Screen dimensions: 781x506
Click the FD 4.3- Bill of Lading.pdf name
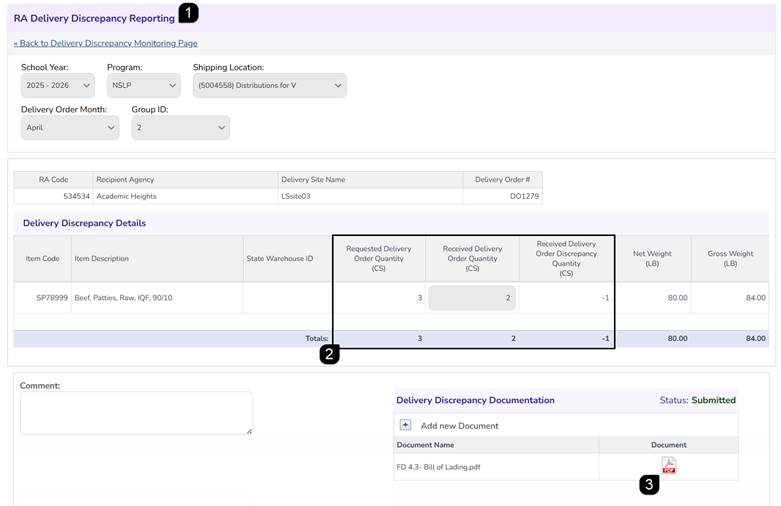438,467
